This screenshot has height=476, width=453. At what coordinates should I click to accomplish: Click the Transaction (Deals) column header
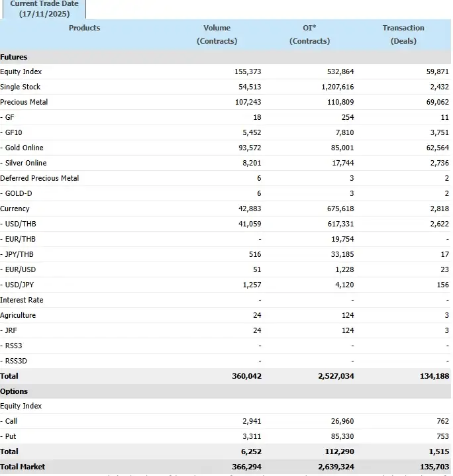click(403, 34)
